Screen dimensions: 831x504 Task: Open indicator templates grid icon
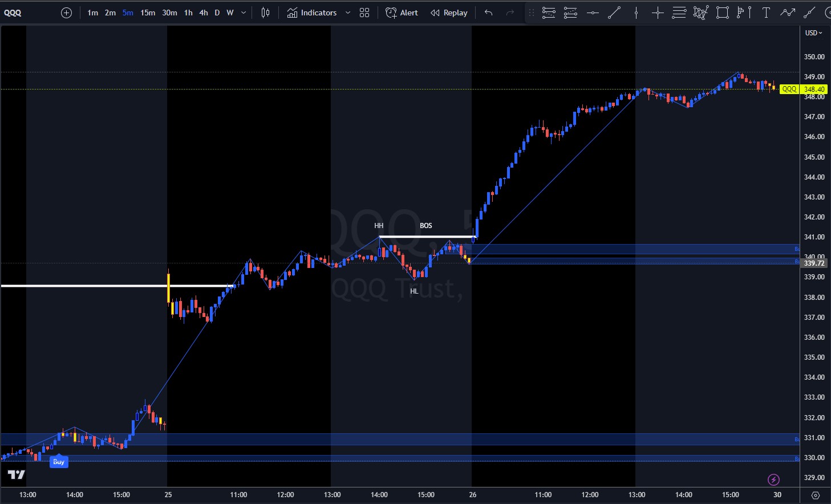coord(364,13)
